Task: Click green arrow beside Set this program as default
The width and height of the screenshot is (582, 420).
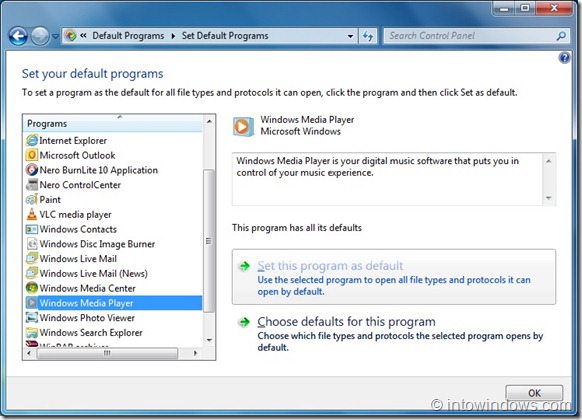Action: [x=244, y=266]
